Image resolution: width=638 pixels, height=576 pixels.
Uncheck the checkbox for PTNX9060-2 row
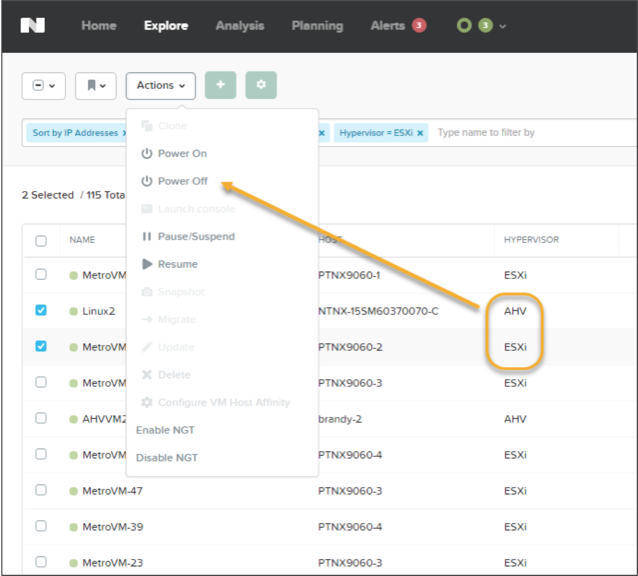(x=41, y=346)
